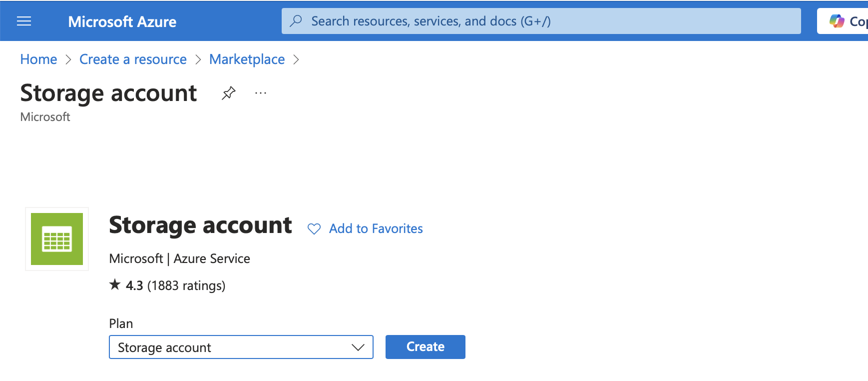Click the chevron between Home and Create a resource
Screen dimensions: 868x381
coord(68,59)
